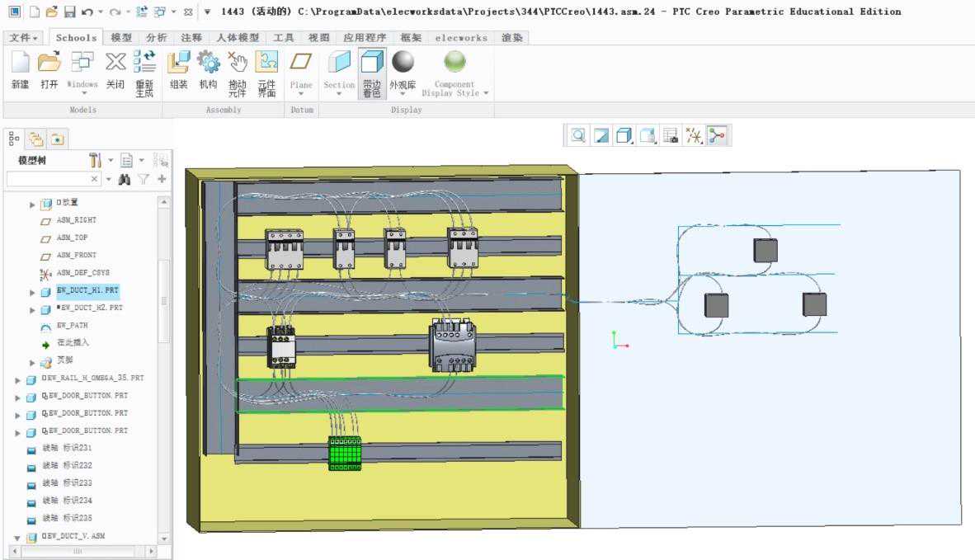Toggle datum display filters in graphics toolbar
The height and width of the screenshot is (560, 975).
tap(695, 136)
